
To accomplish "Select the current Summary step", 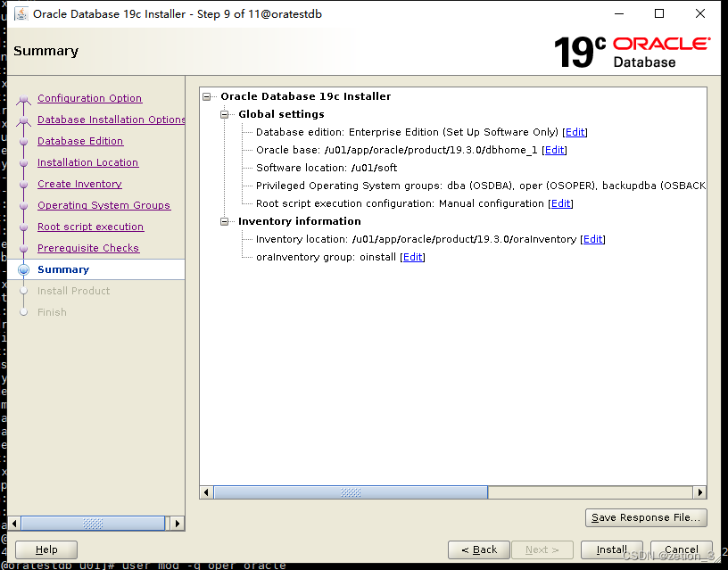I will (x=63, y=269).
